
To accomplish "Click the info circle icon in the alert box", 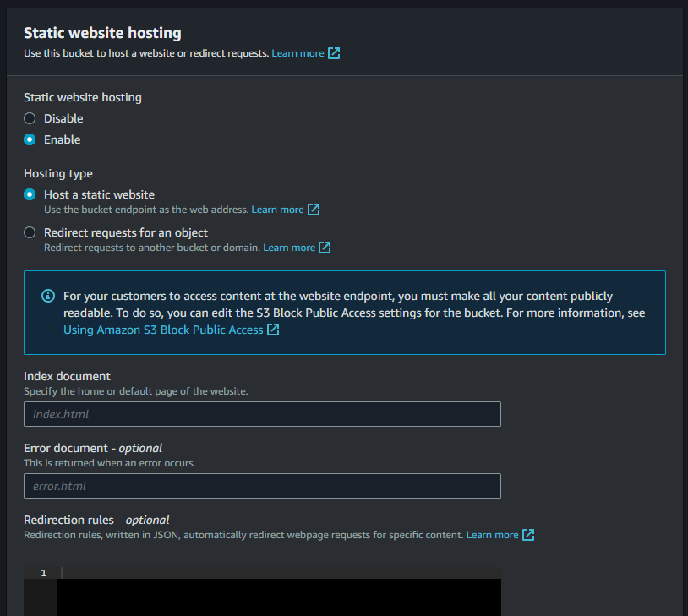I will 47,297.
